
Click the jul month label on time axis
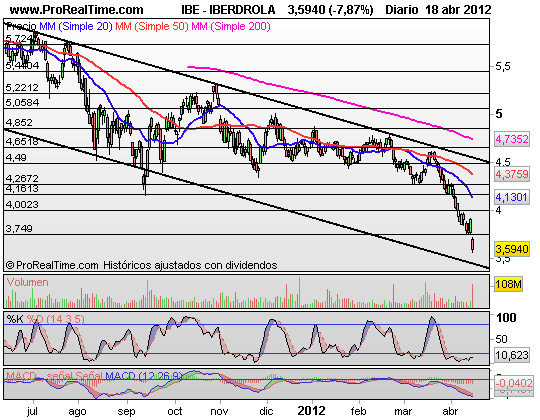(x=32, y=411)
